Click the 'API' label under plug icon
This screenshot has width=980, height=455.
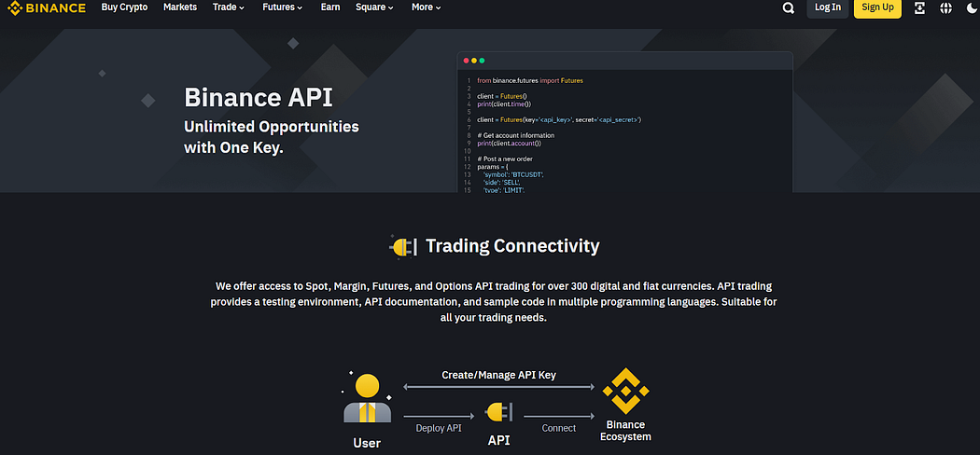498,440
